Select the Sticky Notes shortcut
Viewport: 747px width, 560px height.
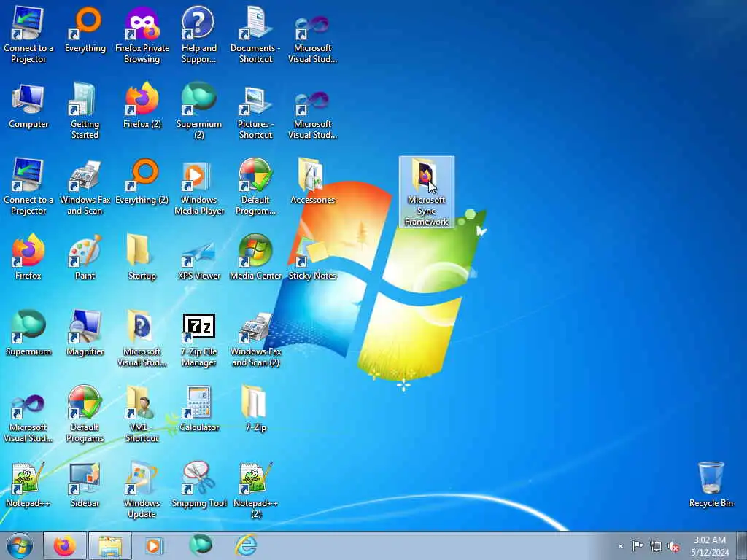[x=312, y=257]
